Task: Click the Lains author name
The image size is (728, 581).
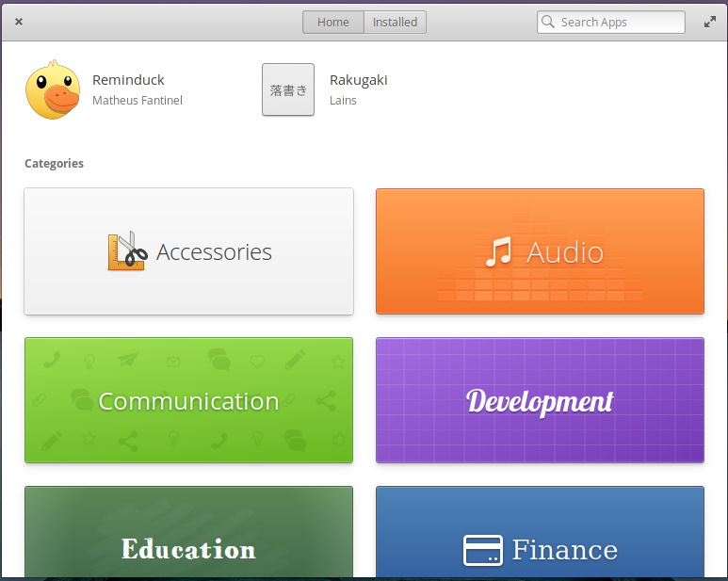Action: [343, 100]
